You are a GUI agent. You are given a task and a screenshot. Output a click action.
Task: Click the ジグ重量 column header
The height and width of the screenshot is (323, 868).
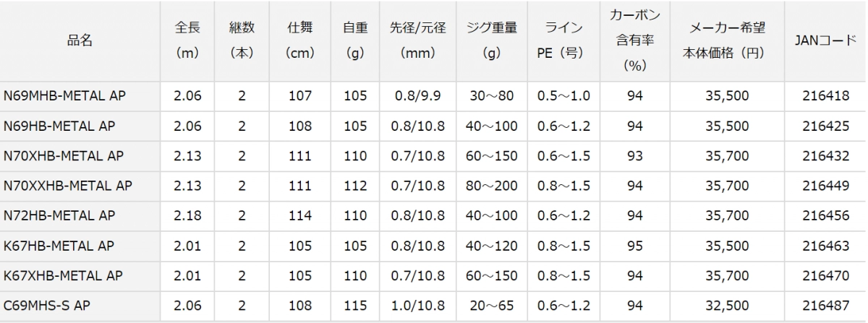tap(492, 41)
